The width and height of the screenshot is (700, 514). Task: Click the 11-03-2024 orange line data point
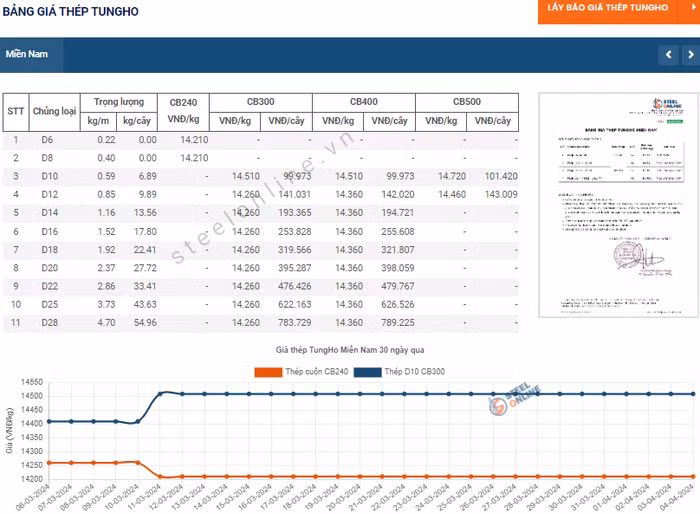point(160,476)
